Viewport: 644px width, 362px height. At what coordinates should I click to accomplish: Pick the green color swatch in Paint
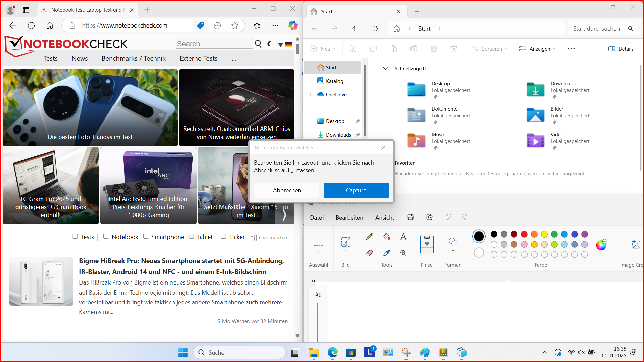coord(554,234)
